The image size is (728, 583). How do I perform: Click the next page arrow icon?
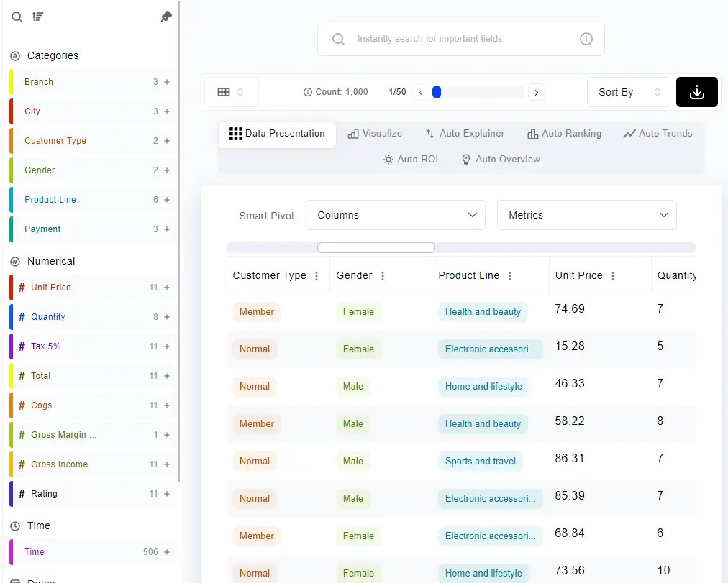pyautogui.click(x=537, y=92)
